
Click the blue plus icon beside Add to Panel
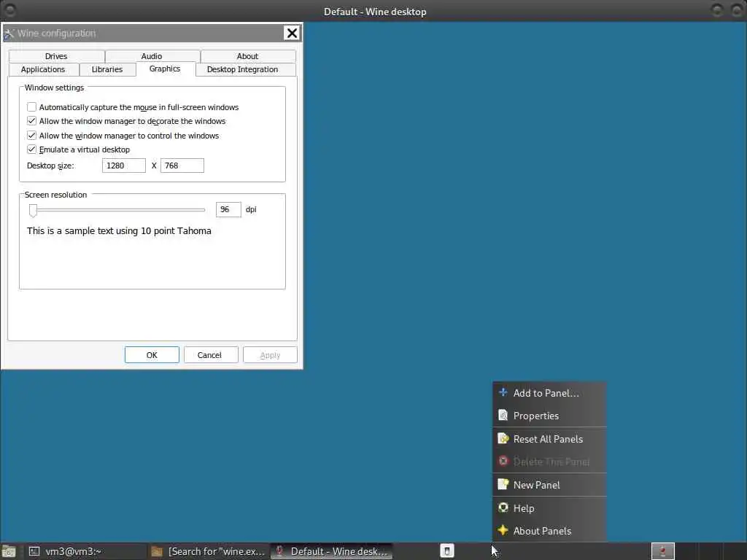coord(503,393)
